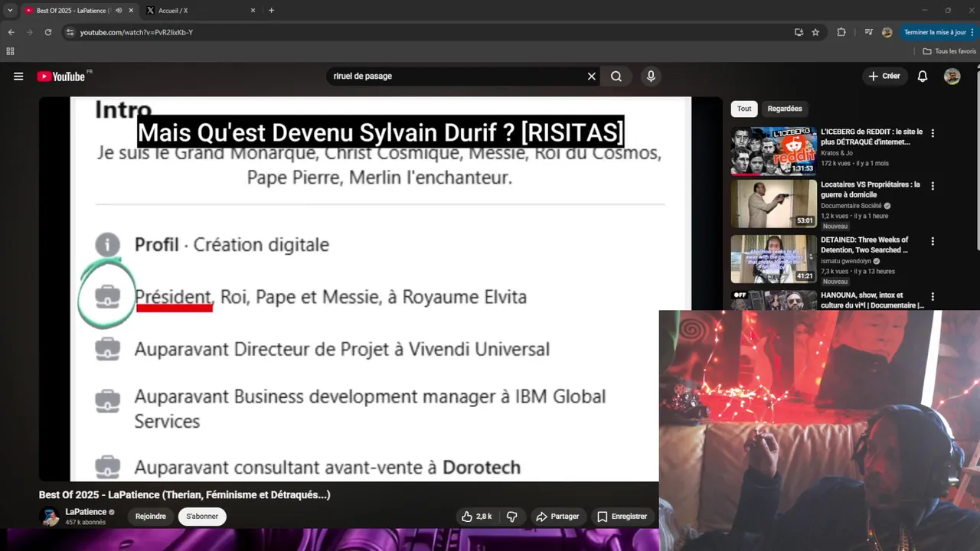Open more options for Locataires VS Propriétaires video
980x551 pixels.
pyautogui.click(x=933, y=186)
